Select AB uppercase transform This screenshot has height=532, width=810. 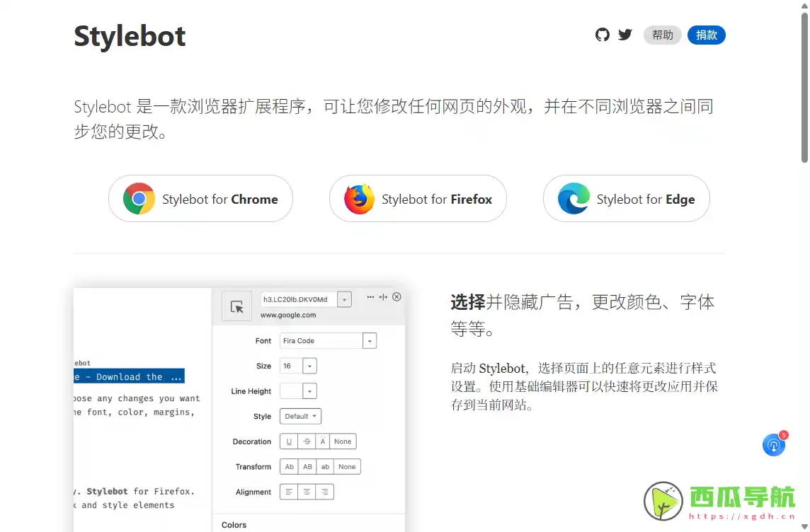(307, 466)
